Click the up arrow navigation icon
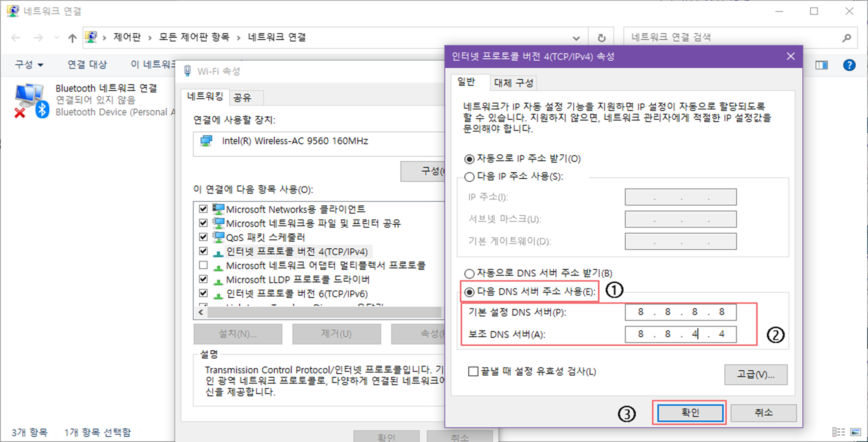This screenshot has width=868, height=442. (72, 38)
